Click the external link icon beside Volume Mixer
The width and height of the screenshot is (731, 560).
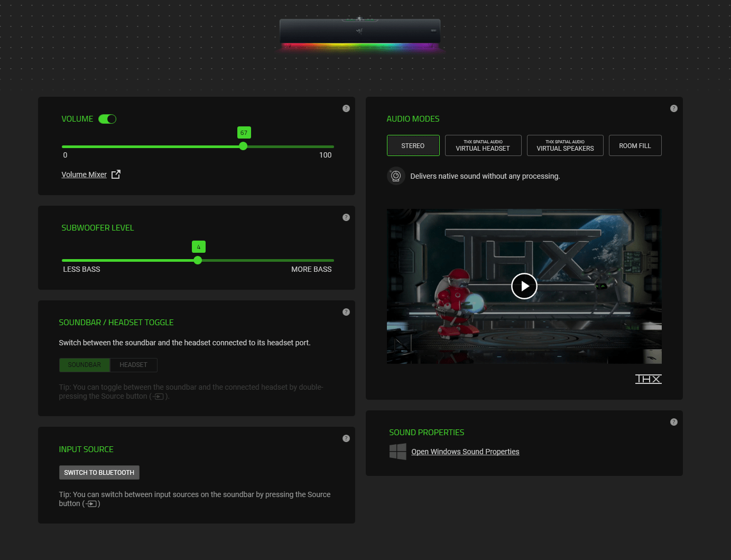click(x=116, y=175)
